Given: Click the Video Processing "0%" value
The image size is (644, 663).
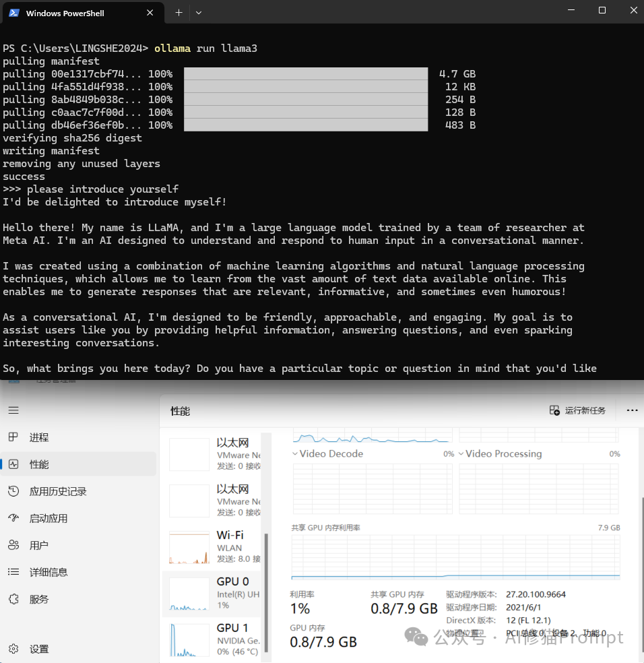Looking at the screenshot, I should [615, 453].
